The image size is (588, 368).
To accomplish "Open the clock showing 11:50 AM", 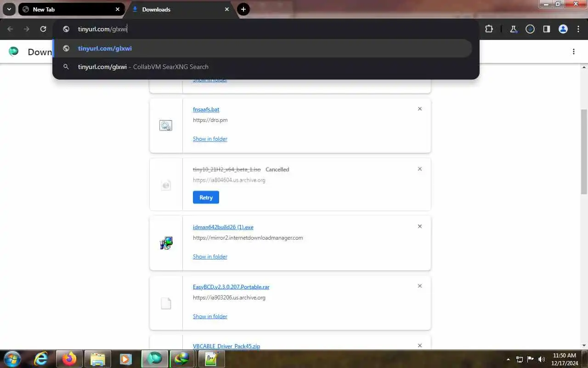I will 564,359.
